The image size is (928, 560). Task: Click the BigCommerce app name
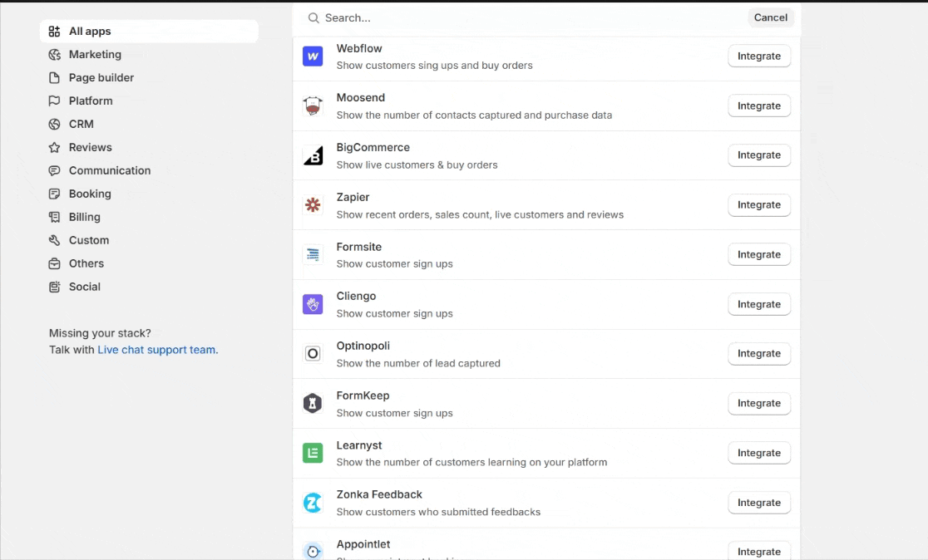point(373,147)
